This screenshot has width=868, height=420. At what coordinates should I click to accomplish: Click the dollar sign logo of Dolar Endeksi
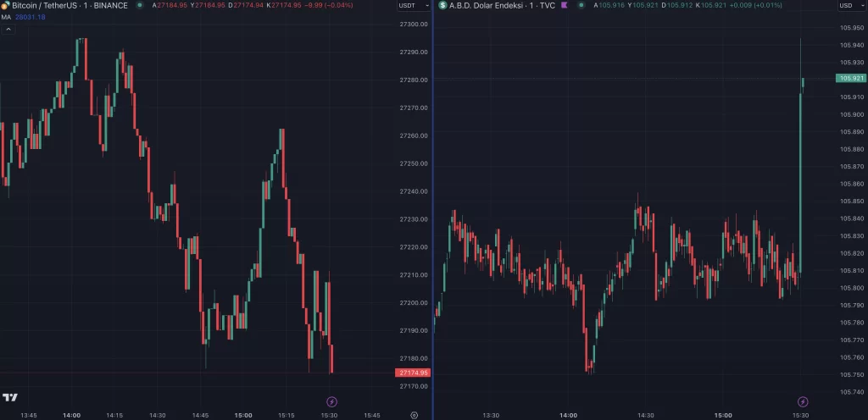coord(442,5)
